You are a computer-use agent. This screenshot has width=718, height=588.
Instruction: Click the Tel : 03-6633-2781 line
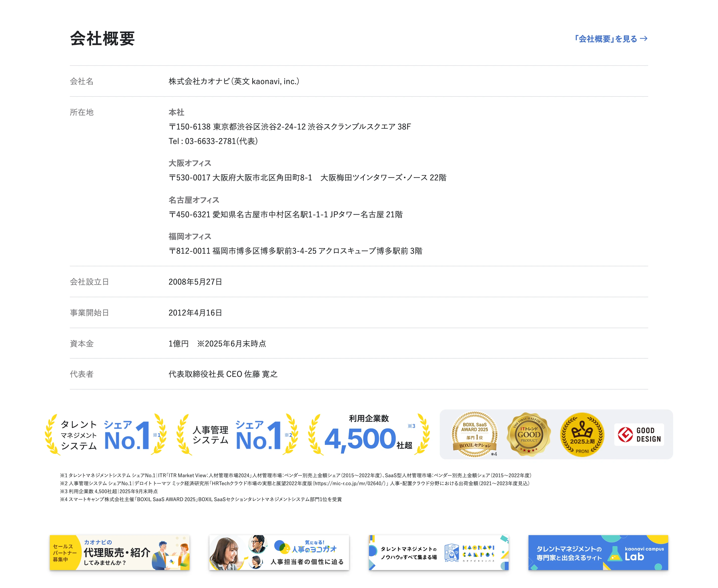tap(213, 141)
